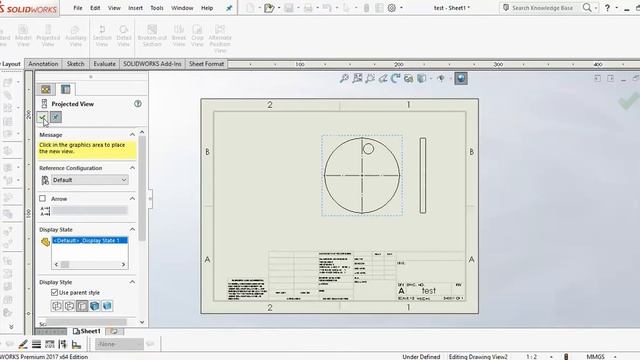The width and height of the screenshot is (640, 360).
Task: Collapse the Reference Configuration section
Action: point(132,168)
